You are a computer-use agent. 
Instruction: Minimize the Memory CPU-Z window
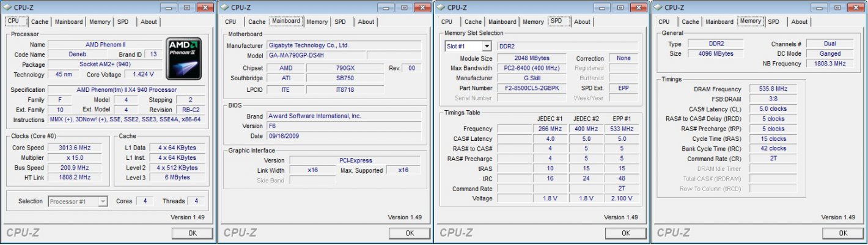coord(819,7)
